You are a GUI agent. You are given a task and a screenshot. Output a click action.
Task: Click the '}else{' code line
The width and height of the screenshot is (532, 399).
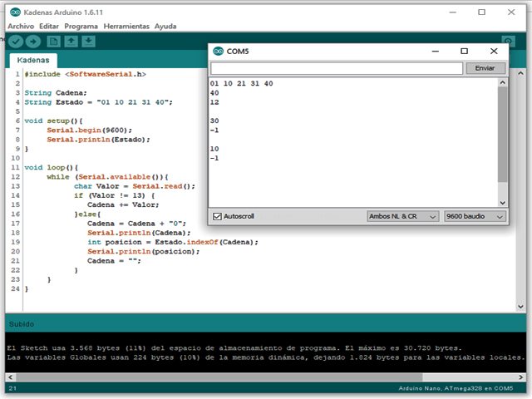(87, 214)
